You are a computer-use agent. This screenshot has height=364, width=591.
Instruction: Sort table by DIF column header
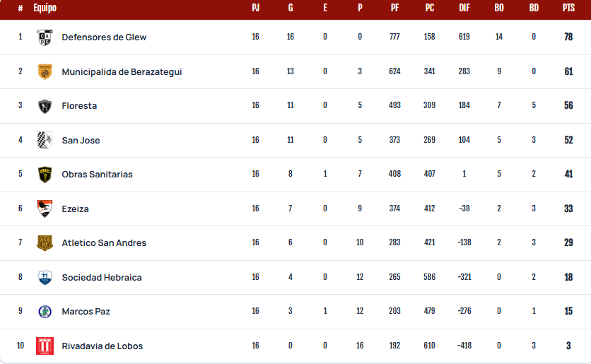pyautogui.click(x=464, y=8)
